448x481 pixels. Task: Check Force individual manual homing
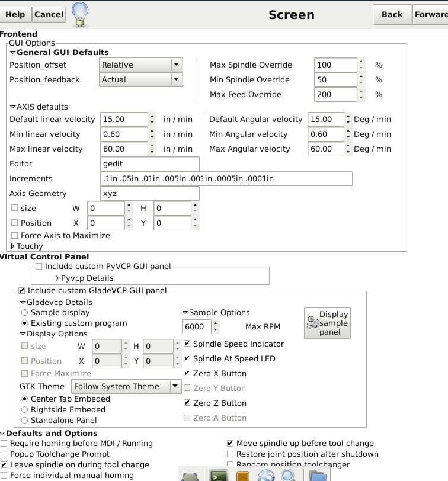coord(4,475)
